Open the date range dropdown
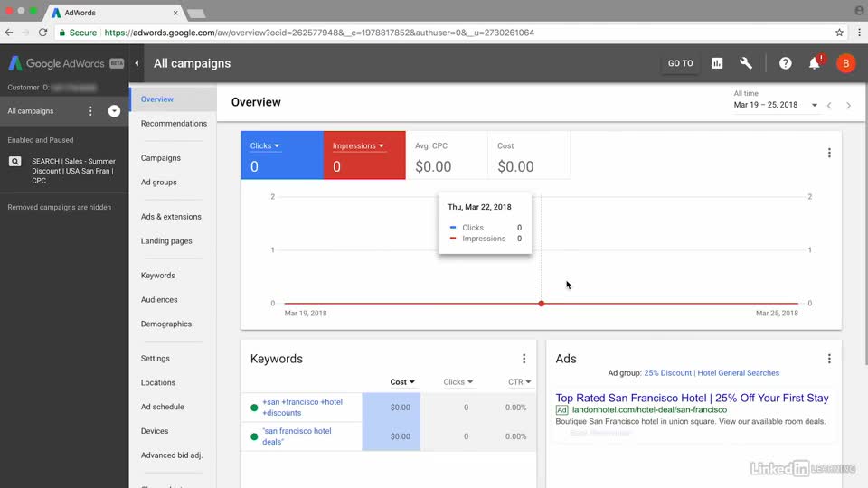Image resolution: width=868 pixels, height=488 pixels. point(776,105)
